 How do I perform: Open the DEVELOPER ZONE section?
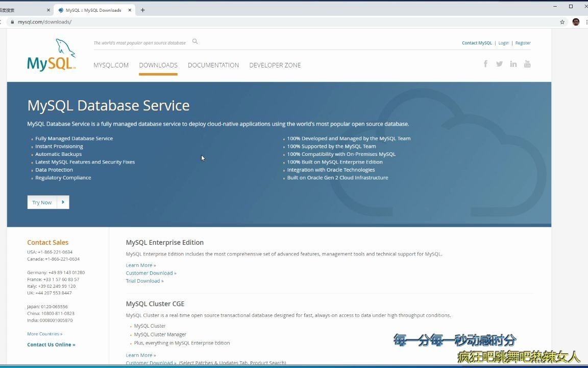(x=275, y=65)
